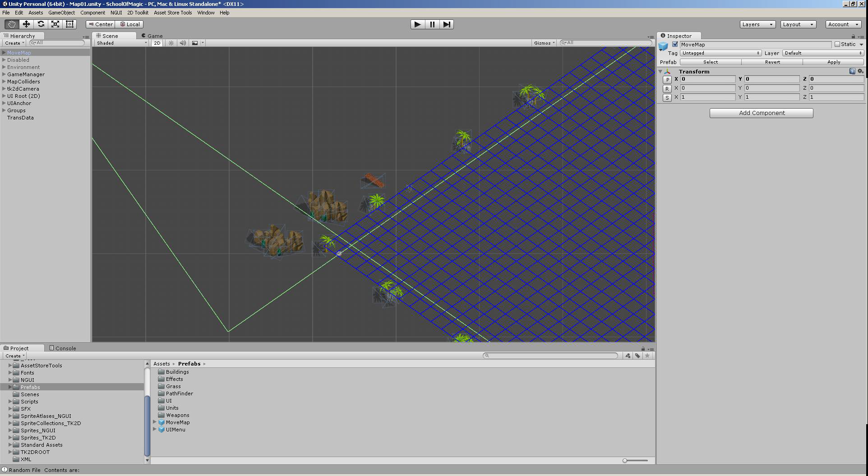Open the Account dropdown
The height and width of the screenshot is (476, 868).
[x=843, y=24]
